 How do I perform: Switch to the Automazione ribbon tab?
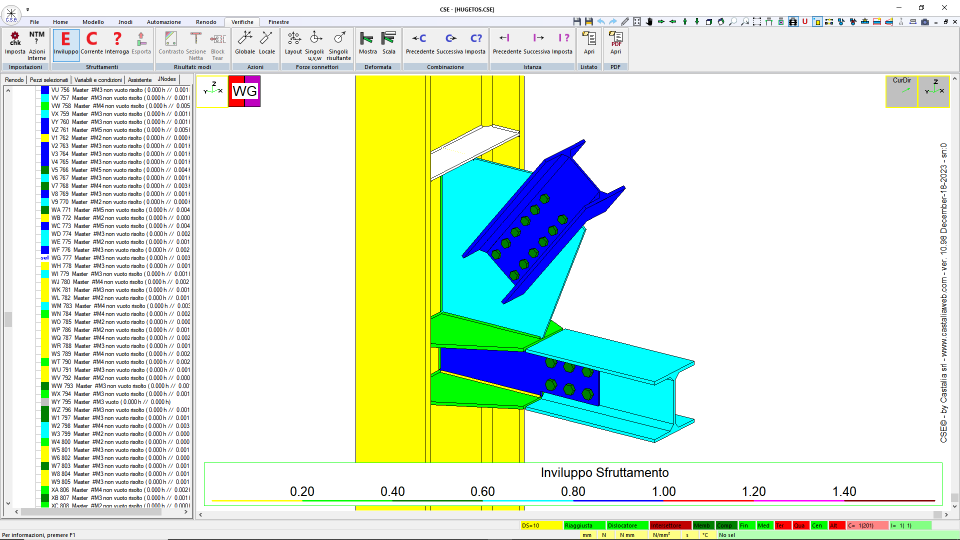click(163, 22)
